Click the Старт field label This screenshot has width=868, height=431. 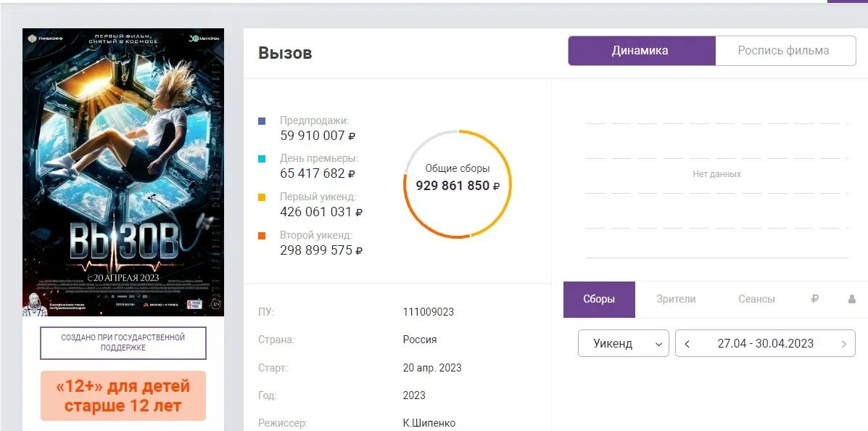point(273,368)
